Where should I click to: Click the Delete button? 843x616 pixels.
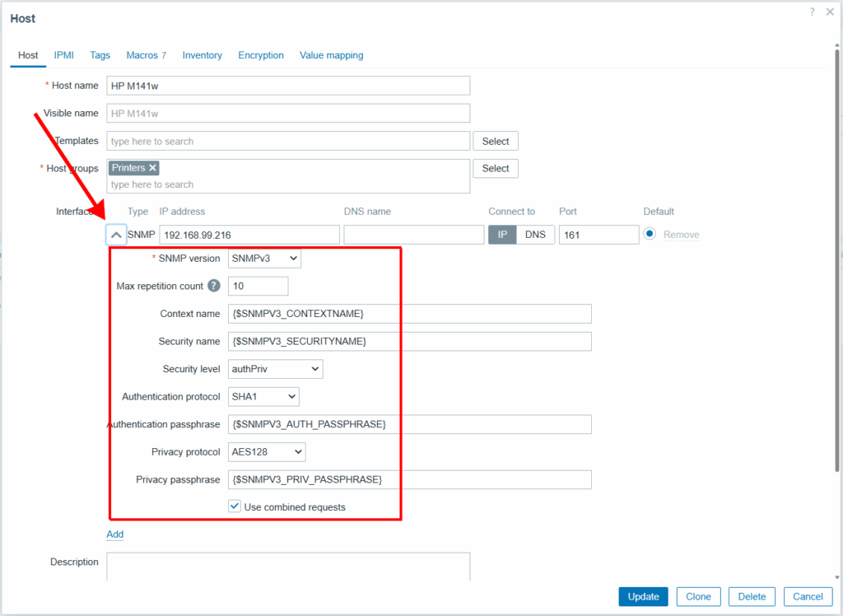coord(752,596)
